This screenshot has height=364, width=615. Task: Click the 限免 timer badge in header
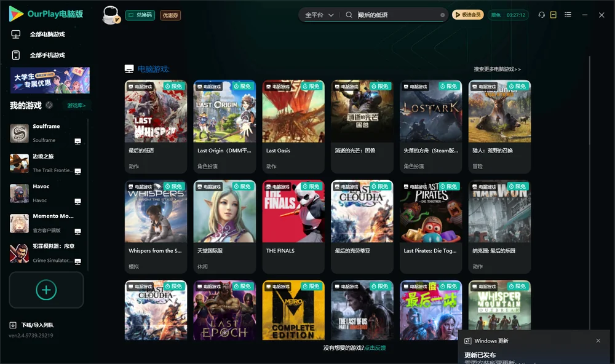point(508,15)
